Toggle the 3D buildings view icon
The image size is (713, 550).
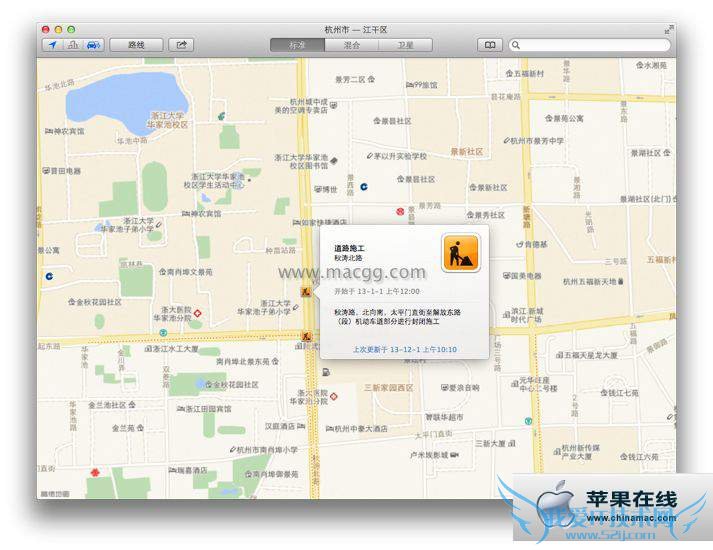73,45
